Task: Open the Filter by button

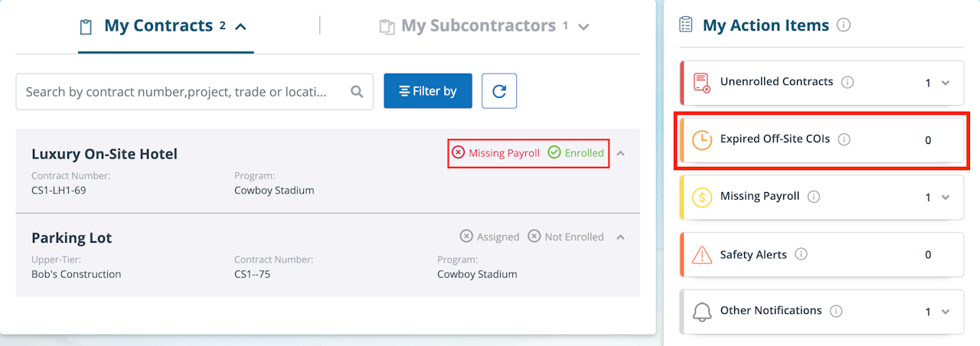Action: pyautogui.click(x=428, y=91)
